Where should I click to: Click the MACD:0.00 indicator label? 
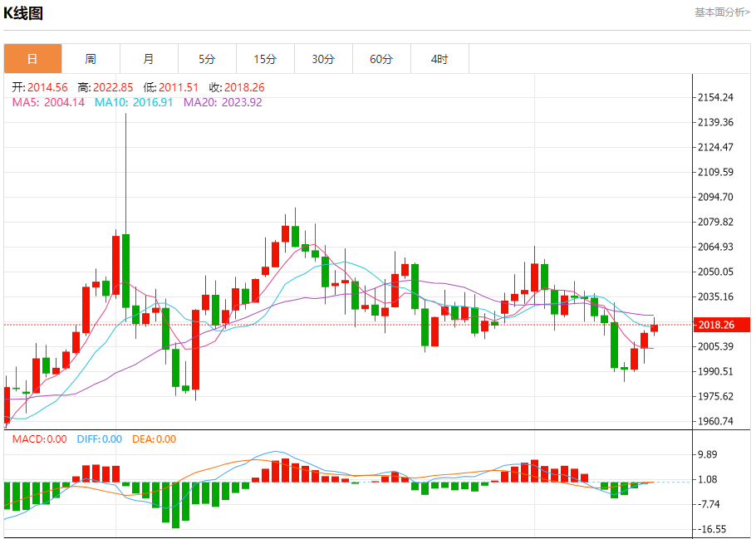point(40,439)
